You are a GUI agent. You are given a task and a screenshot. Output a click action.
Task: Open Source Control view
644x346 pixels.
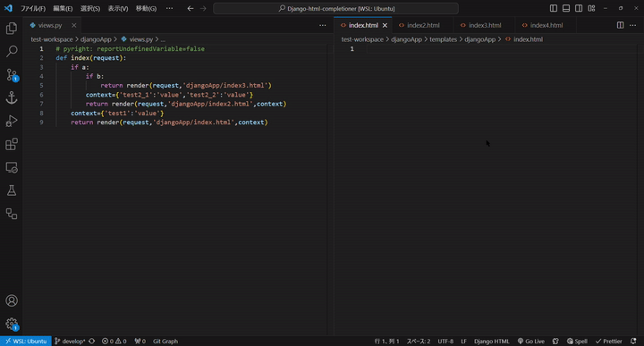[12, 75]
